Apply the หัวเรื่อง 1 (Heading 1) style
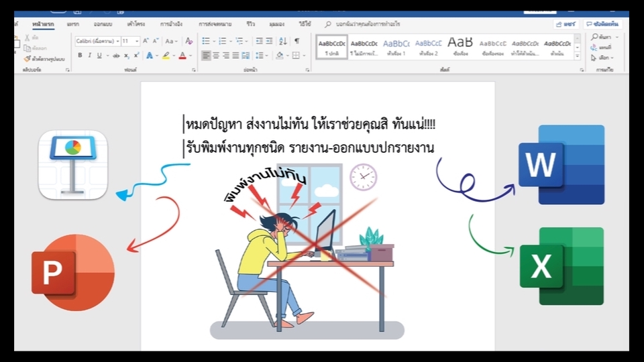Screen dimensions: 644x362 [396, 47]
